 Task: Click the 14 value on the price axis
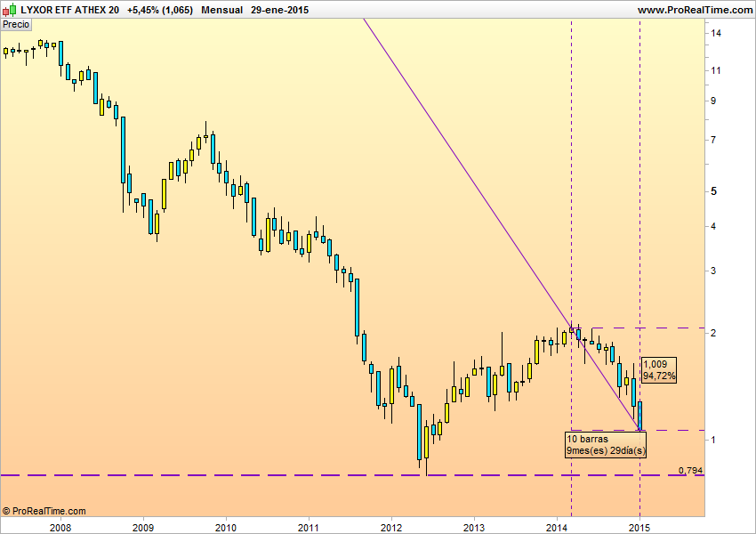(x=715, y=33)
